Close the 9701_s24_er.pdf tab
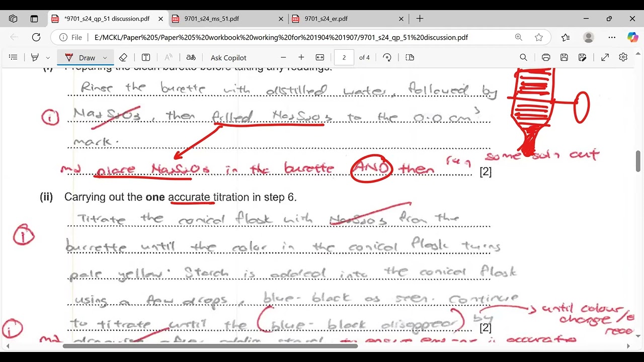 coord(401,19)
